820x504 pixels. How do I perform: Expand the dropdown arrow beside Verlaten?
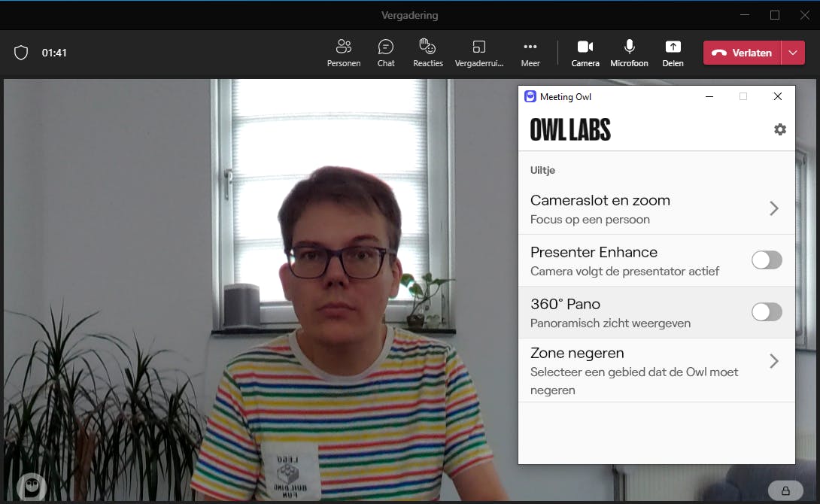[x=793, y=53]
